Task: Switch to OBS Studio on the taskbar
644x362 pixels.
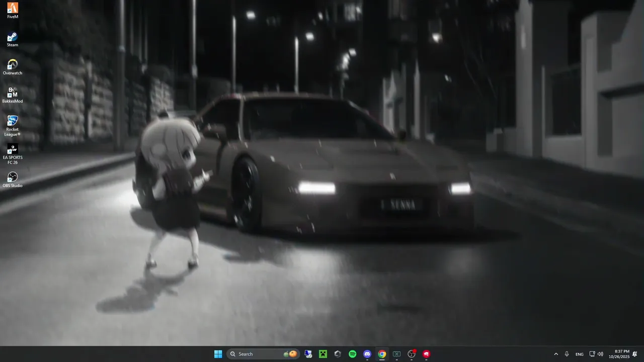Action: 412,354
